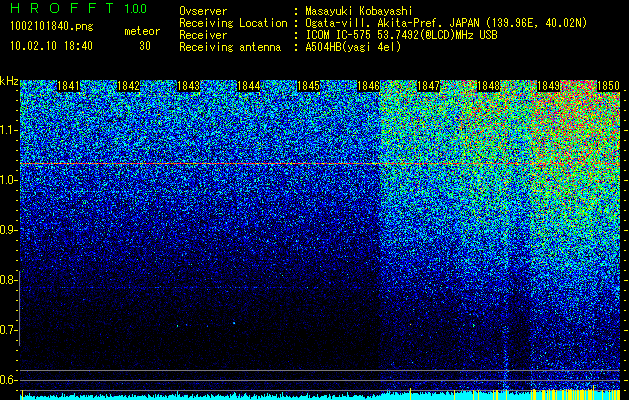Click the 1.0 frequency axis label
Viewport: 629px width, 400px height.
8,181
